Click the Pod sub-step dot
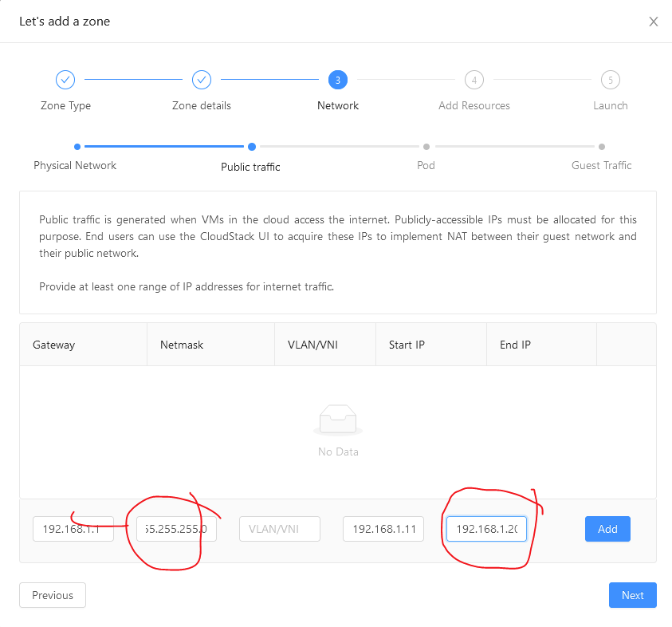 tap(426, 147)
